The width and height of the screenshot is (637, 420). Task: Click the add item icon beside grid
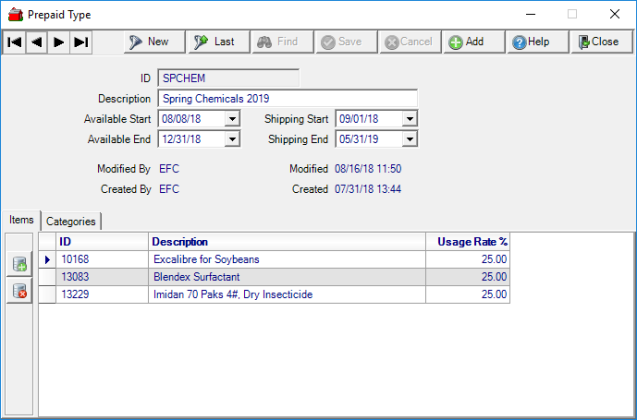20,264
